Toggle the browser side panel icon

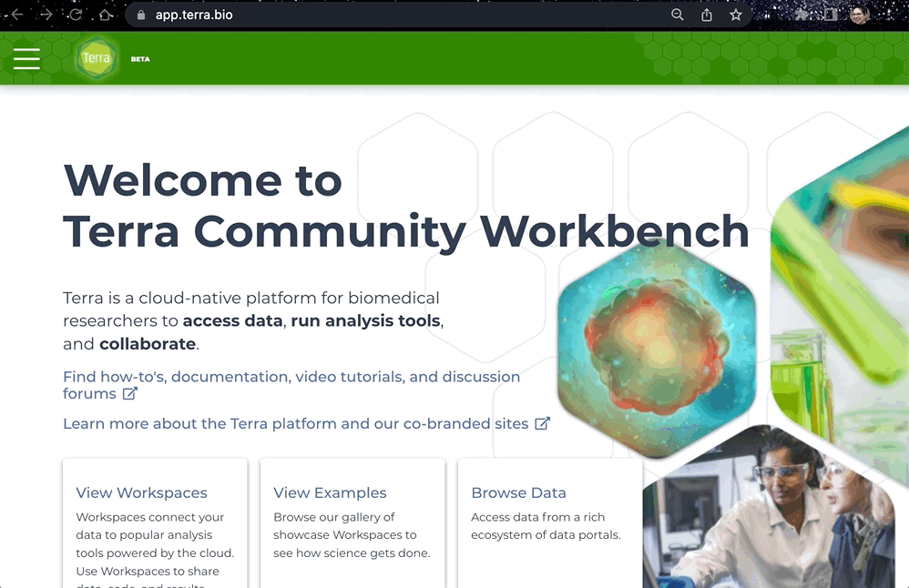831,15
